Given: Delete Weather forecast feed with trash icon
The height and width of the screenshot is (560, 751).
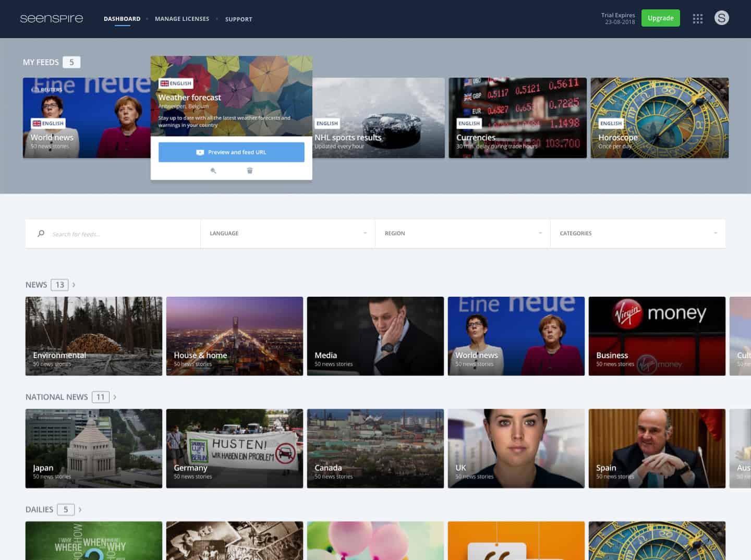Looking at the screenshot, I should coord(250,171).
